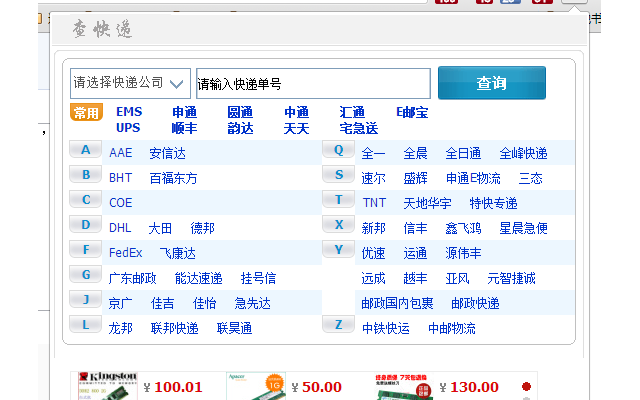Select BHT courier
This screenshot has height=400, width=640.
click(120, 178)
